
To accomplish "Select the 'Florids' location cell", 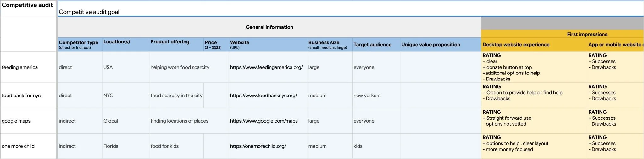I will [125, 146].
